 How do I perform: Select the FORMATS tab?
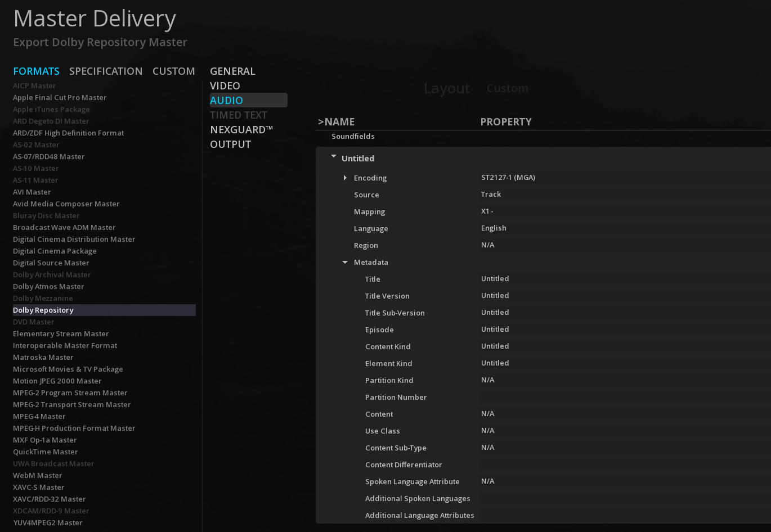[x=36, y=71]
